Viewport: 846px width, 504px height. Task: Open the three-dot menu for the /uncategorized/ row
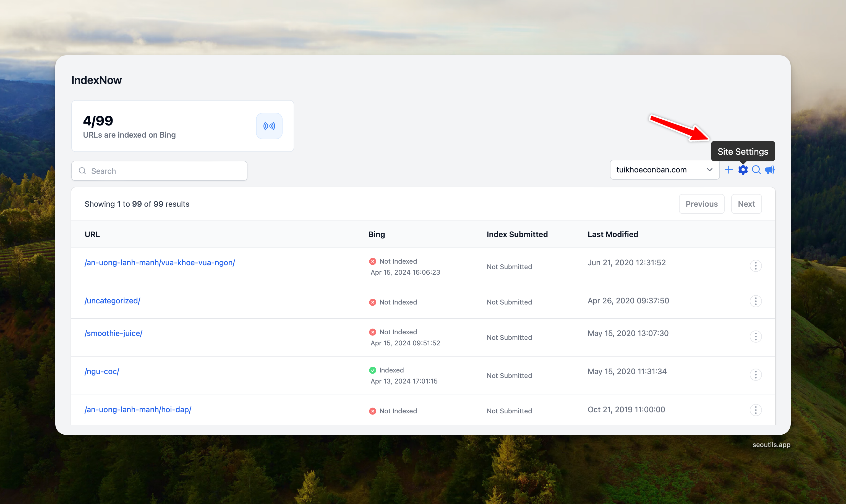(x=756, y=301)
